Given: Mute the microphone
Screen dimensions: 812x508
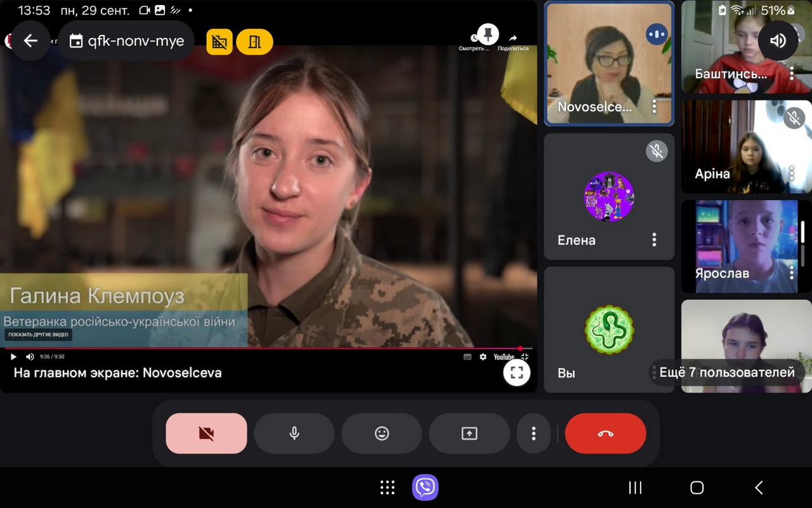Looking at the screenshot, I should 294,434.
